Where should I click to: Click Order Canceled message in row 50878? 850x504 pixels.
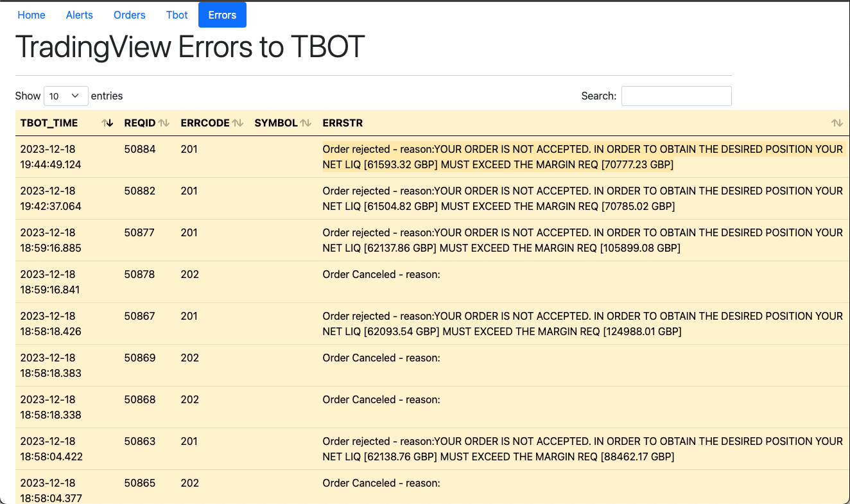tap(381, 274)
